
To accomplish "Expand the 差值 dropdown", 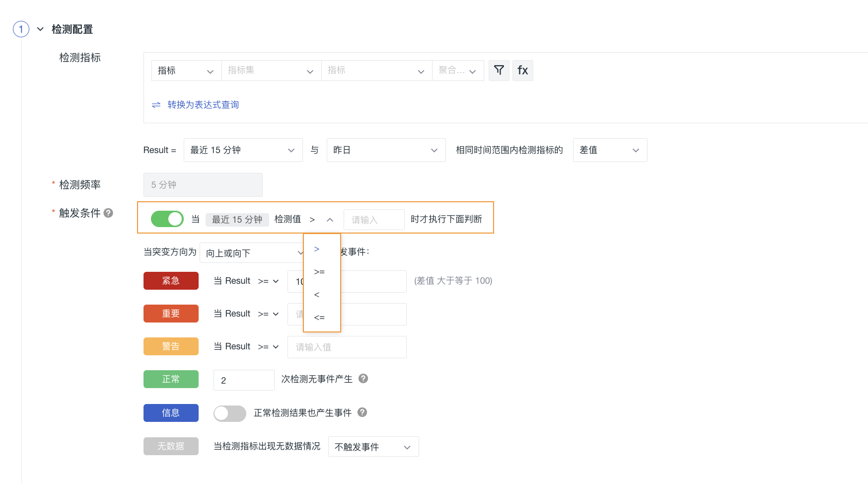I will coord(609,150).
